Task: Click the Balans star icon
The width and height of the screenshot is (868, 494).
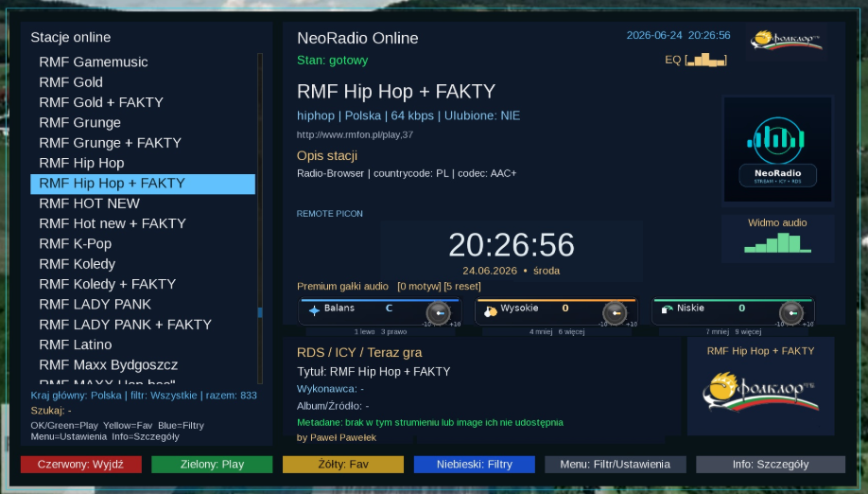Action: pos(314,310)
